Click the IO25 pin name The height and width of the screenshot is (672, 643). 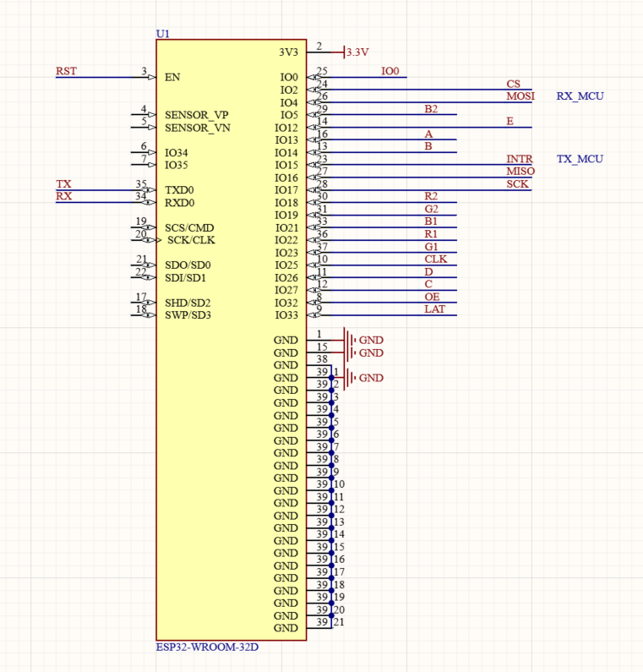(x=286, y=265)
